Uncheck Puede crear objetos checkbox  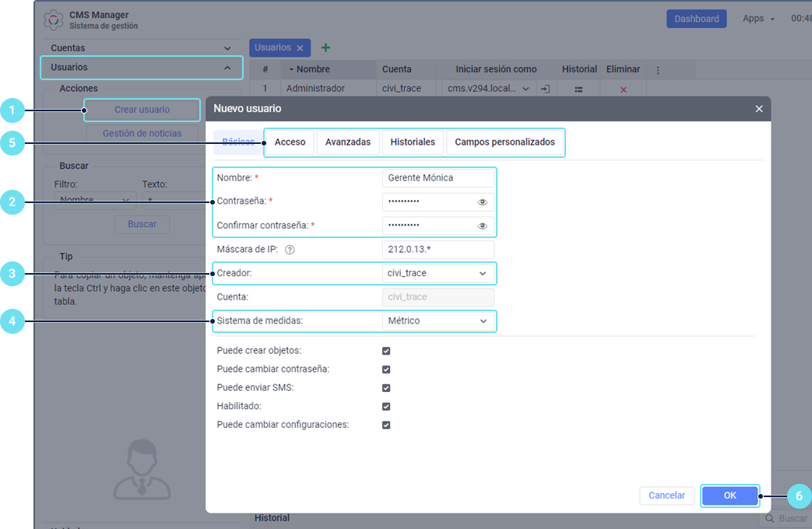(x=386, y=351)
